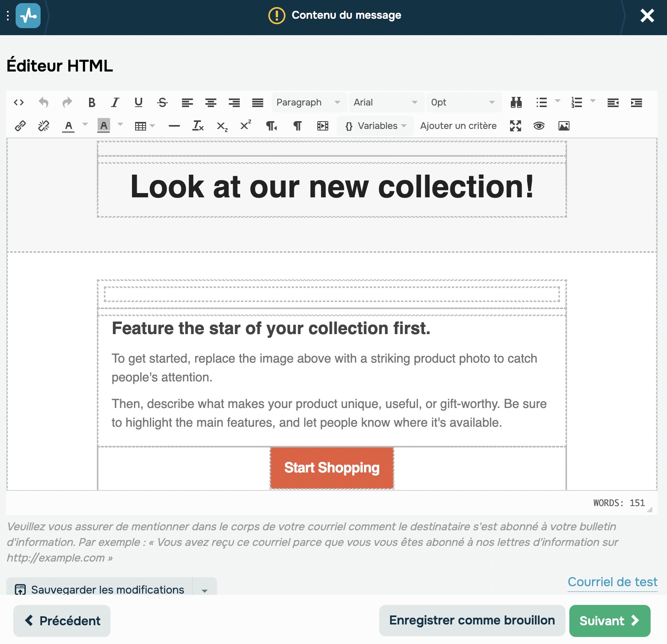This screenshot has width=667, height=644.
Task: Click the paragraph starting 'To get started'
Action: 324,368
